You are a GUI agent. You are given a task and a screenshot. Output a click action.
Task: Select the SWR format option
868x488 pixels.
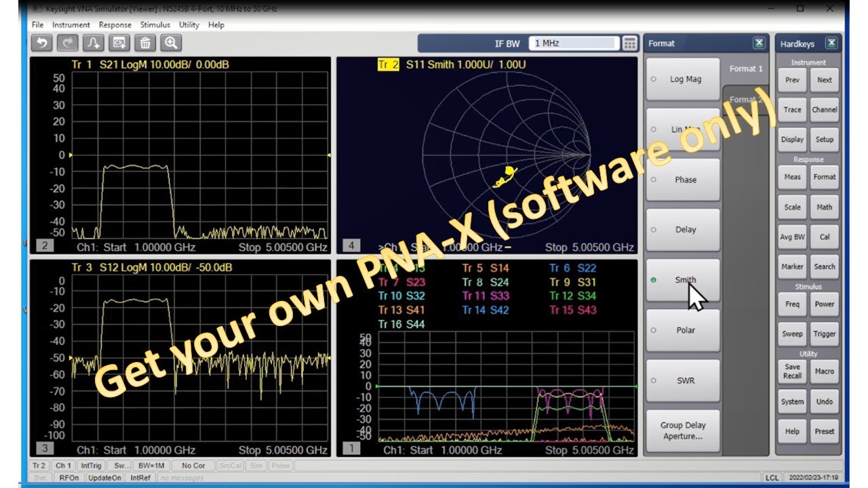[x=683, y=380]
